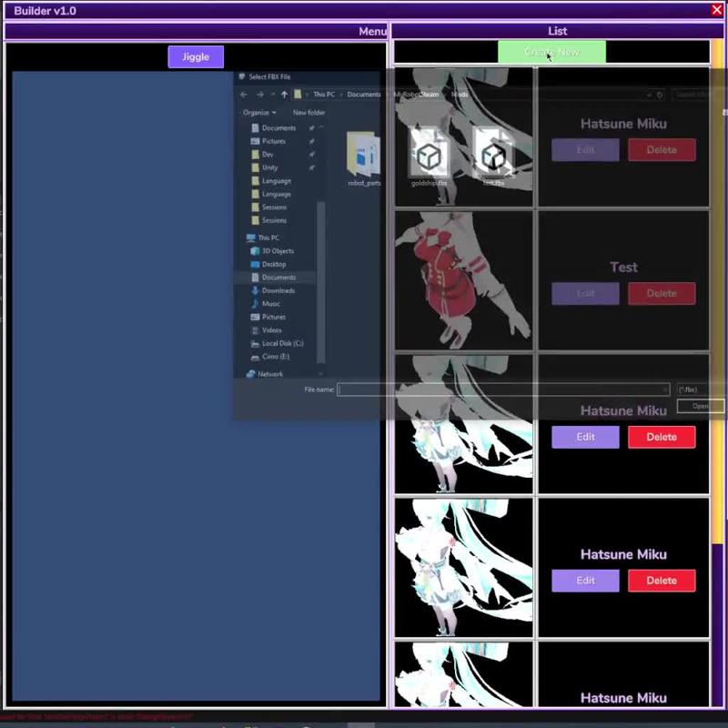Open pinned Pictures in quick access list
Viewport: 728px width, 728px height.
274,141
